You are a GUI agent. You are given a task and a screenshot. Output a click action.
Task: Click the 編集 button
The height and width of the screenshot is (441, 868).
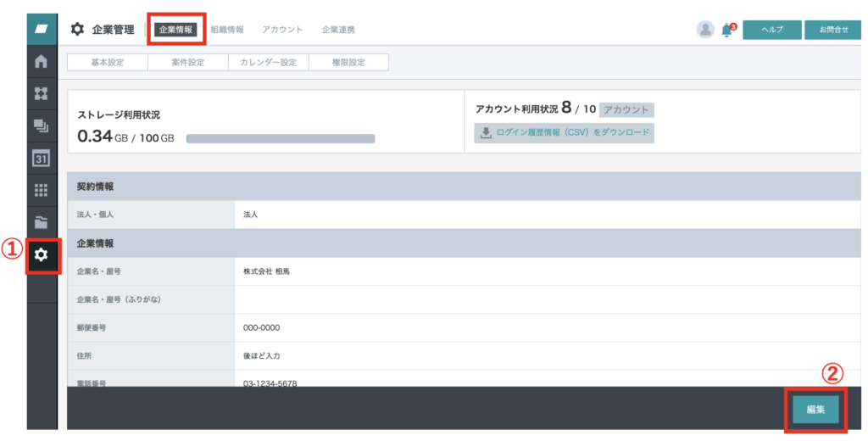(816, 410)
